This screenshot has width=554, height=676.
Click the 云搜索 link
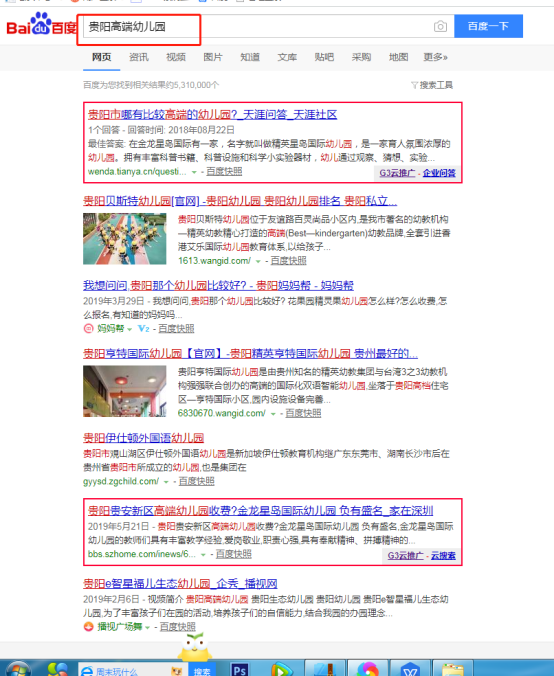coord(443,556)
